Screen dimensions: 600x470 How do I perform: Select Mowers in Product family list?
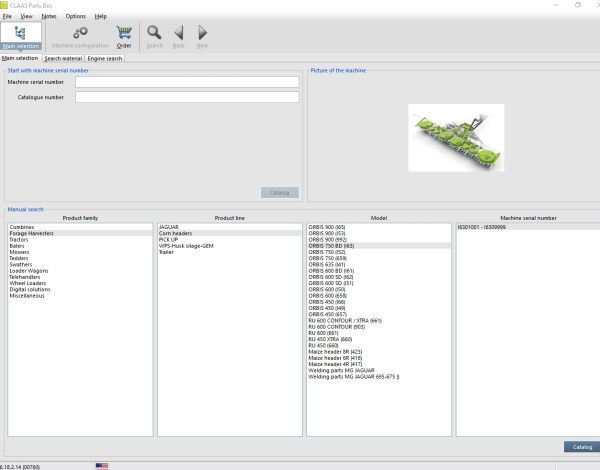80,252
